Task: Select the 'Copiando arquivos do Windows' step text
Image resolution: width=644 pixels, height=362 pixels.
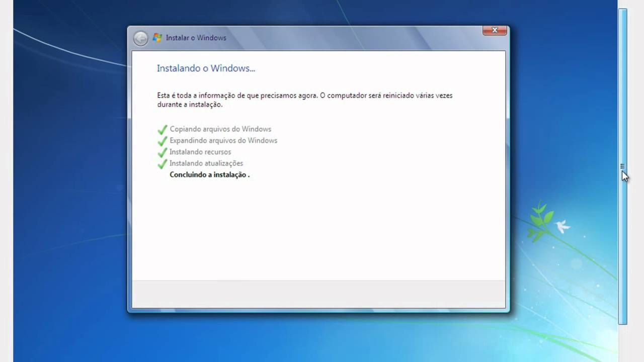Action: click(220, 129)
